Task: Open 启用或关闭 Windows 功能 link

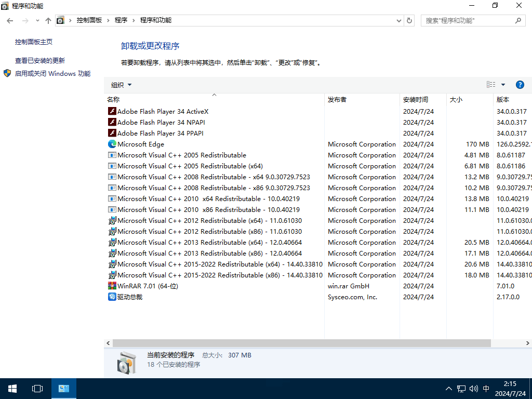Action: coord(52,74)
